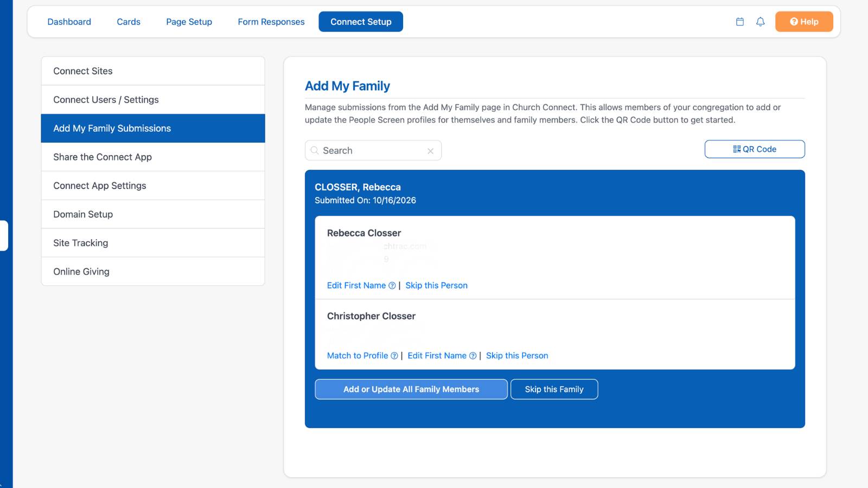Click Match to Profile for Christopher
The width and height of the screenshot is (868, 488).
tap(358, 356)
